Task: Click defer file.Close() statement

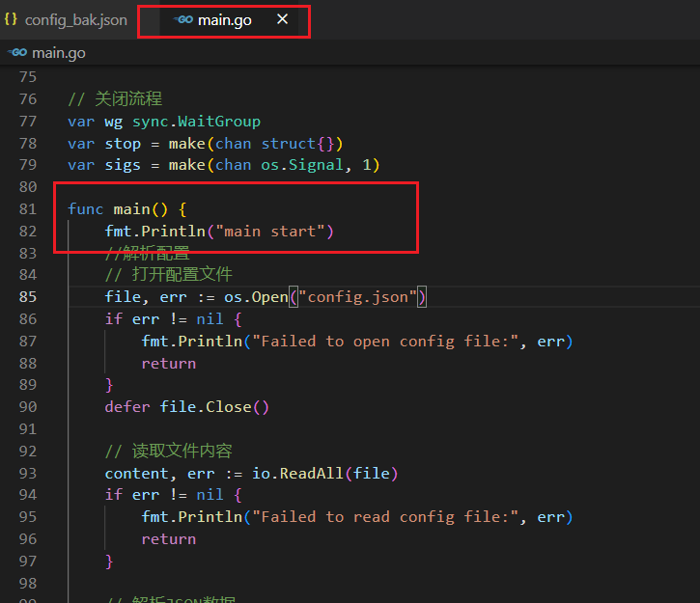Action: point(187,407)
